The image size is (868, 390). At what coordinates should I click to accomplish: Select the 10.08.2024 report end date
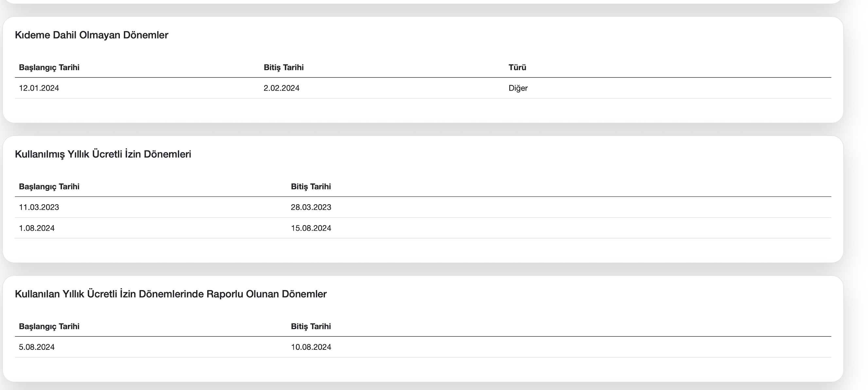[x=311, y=347]
